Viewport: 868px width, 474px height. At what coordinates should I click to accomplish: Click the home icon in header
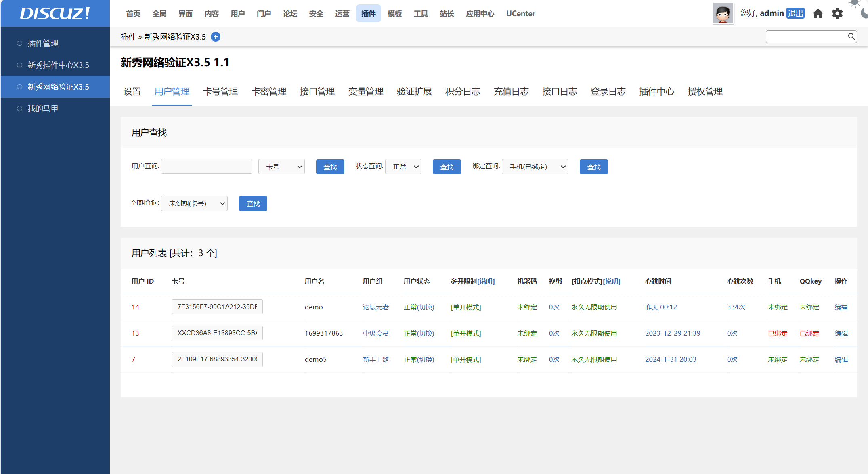click(x=818, y=13)
